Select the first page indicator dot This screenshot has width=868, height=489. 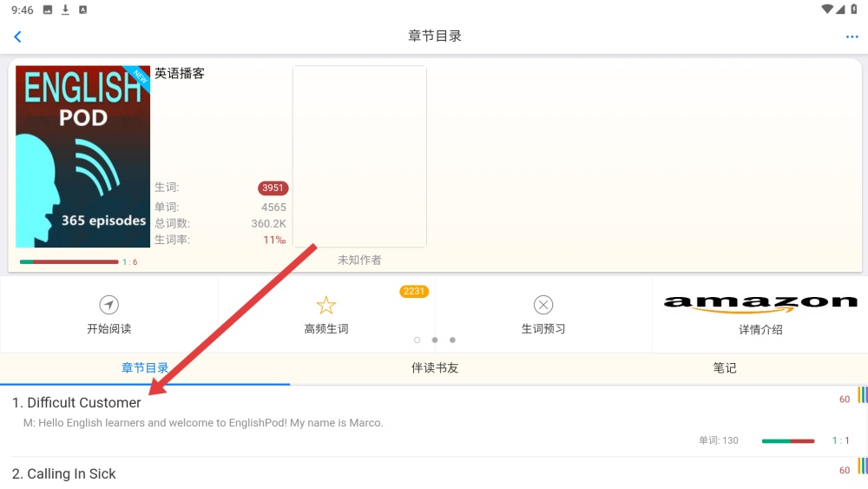[x=418, y=340]
